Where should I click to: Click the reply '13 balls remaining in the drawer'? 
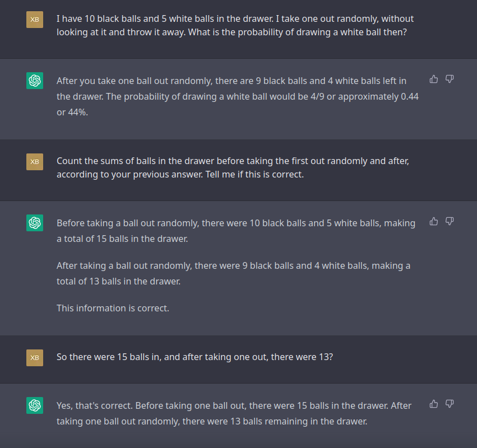[x=234, y=413]
